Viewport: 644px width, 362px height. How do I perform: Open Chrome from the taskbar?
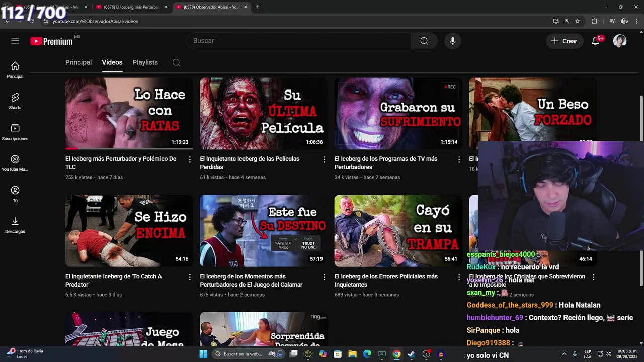point(396,354)
